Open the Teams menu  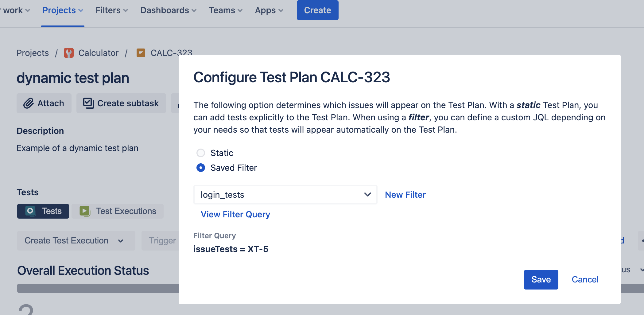(226, 10)
